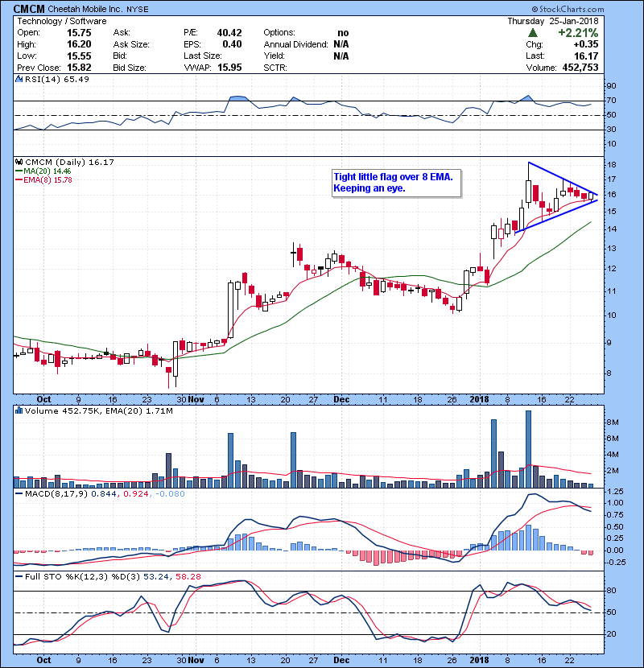Click the Bid Size label
The width and height of the screenshot is (644, 668).
pos(130,68)
